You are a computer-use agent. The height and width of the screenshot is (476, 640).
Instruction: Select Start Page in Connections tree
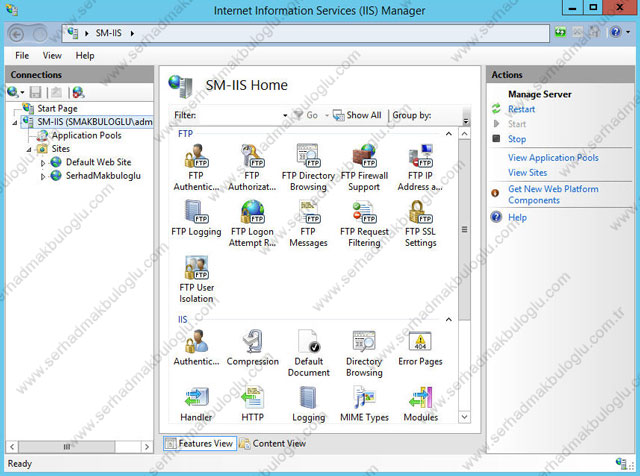(x=57, y=109)
